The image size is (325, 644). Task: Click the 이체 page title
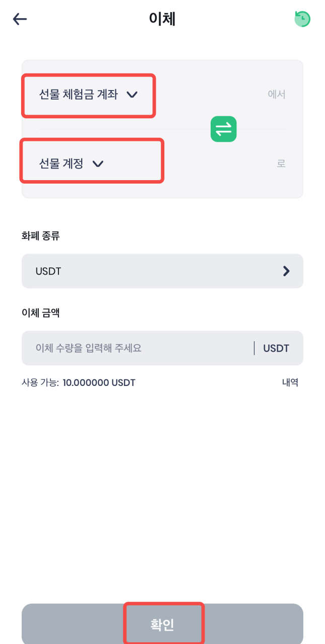(162, 19)
